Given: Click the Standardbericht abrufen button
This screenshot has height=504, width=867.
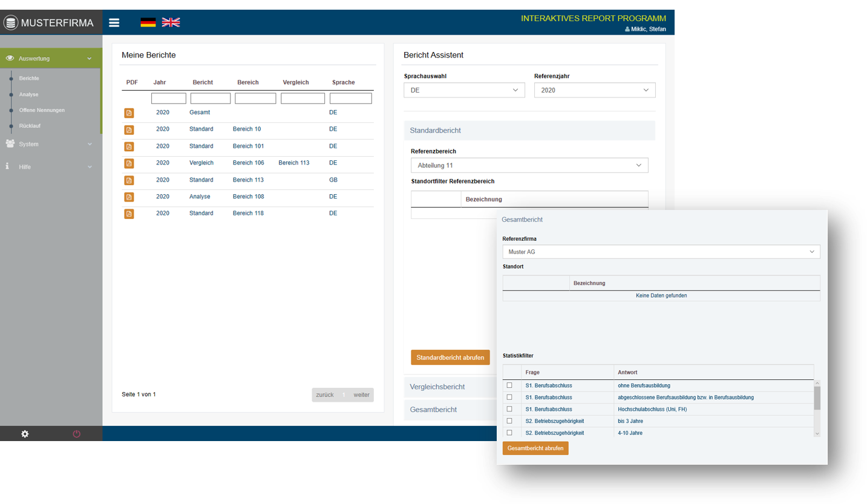Looking at the screenshot, I should click(x=450, y=358).
